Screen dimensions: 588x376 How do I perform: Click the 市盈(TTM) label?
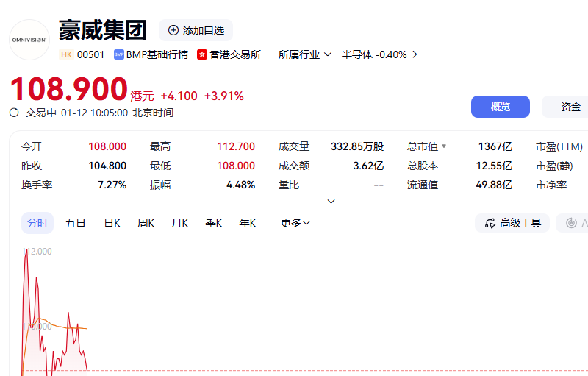pos(559,146)
